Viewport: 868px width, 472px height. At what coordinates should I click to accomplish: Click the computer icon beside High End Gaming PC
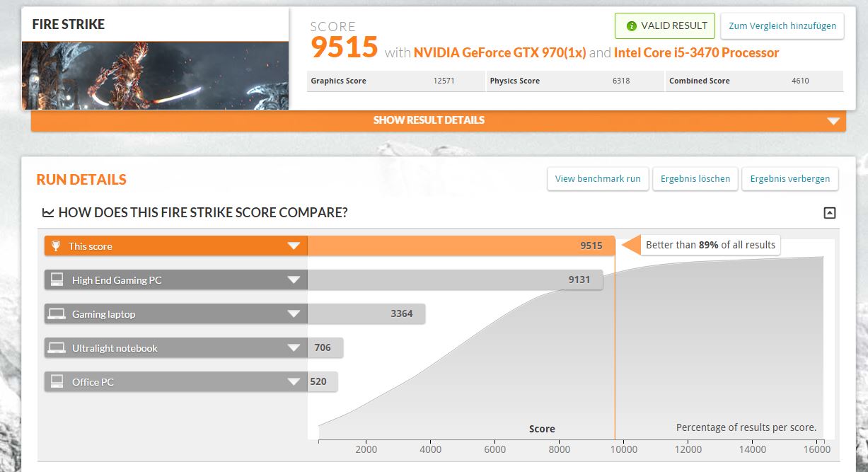point(57,280)
